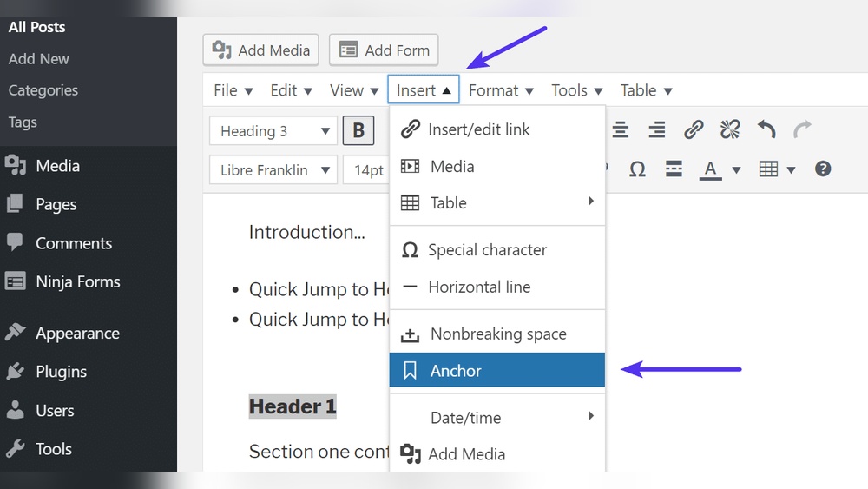The width and height of the screenshot is (868, 489).
Task: Click the text color 'A' icon
Action: coord(710,169)
